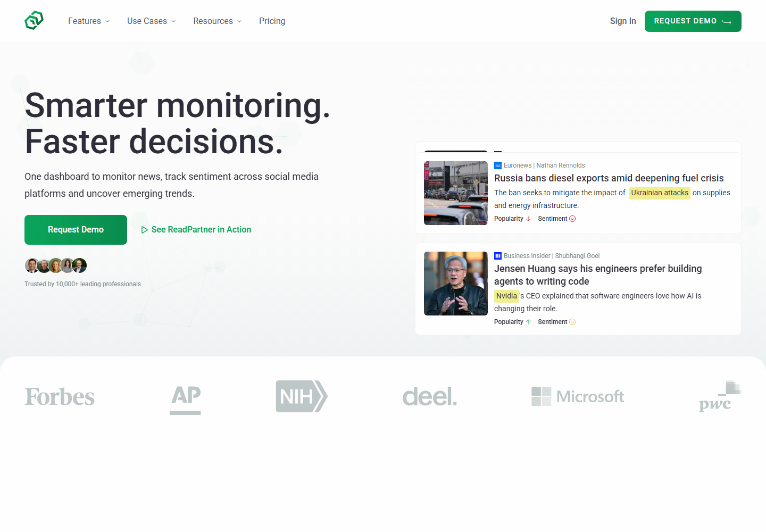766x532 pixels.
Task: Click the AP logo
Action: click(186, 400)
